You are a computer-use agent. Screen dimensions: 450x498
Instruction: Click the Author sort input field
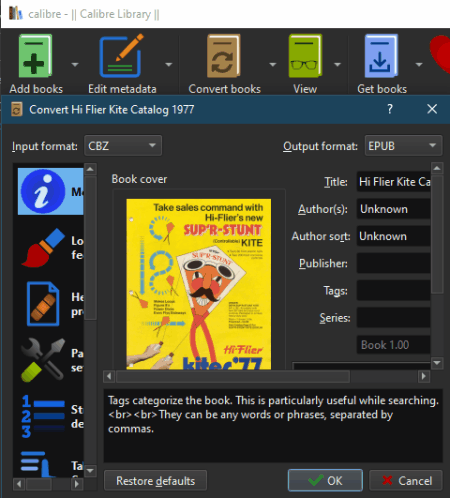tap(394, 236)
